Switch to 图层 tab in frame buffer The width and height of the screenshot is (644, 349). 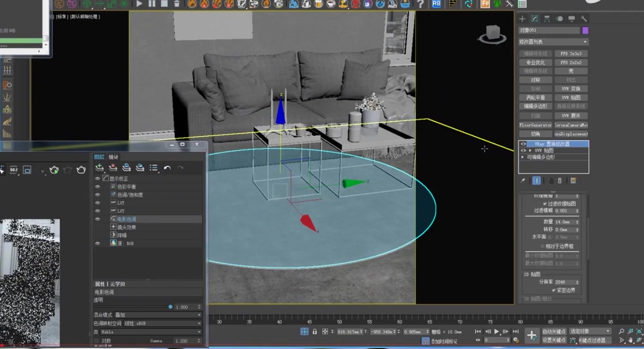99,157
